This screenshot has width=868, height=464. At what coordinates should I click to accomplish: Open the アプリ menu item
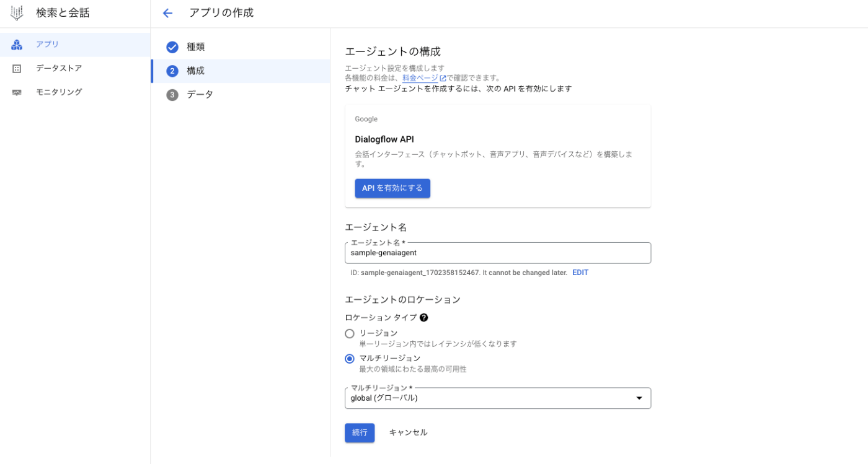point(75,45)
